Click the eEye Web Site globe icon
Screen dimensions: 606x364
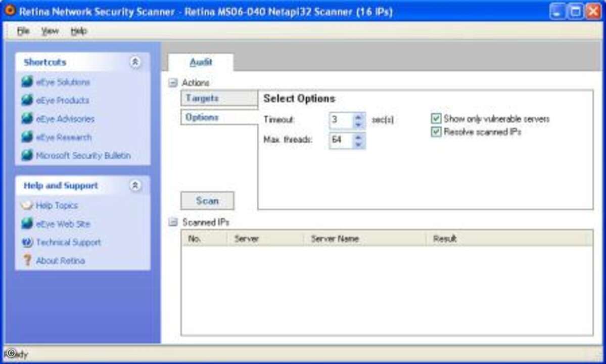pos(27,223)
